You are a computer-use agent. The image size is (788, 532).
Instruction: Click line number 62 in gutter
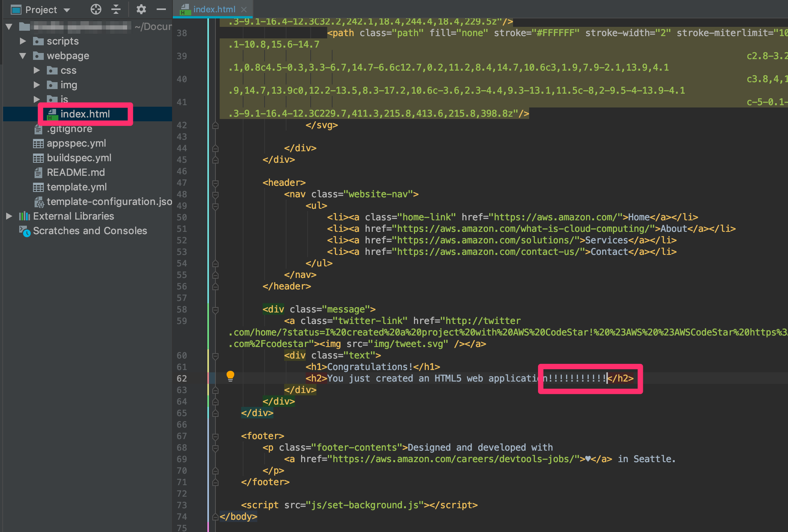click(182, 378)
